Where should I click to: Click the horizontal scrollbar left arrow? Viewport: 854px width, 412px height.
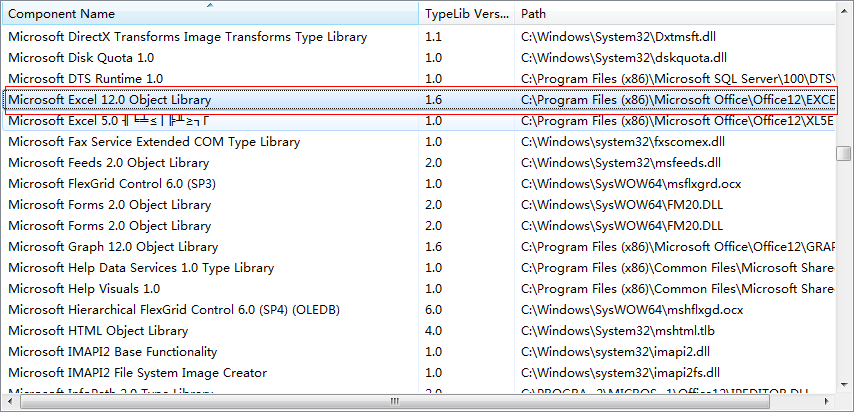point(9,402)
